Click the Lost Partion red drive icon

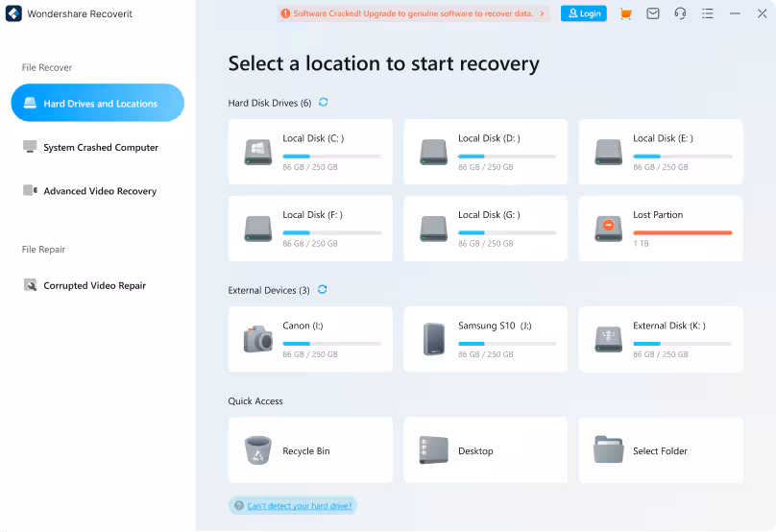(608, 229)
